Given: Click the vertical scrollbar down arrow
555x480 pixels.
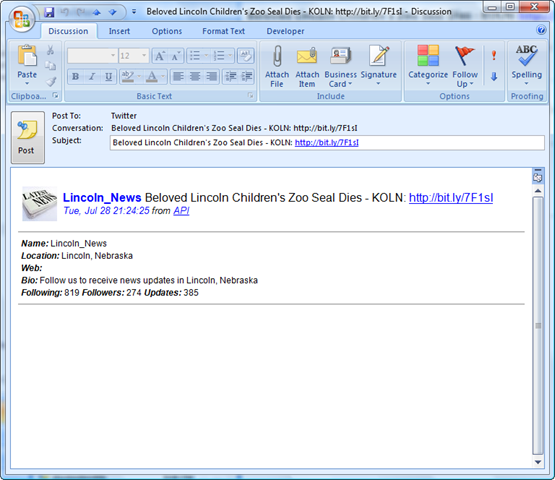Looking at the screenshot, I should pos(538,462).
